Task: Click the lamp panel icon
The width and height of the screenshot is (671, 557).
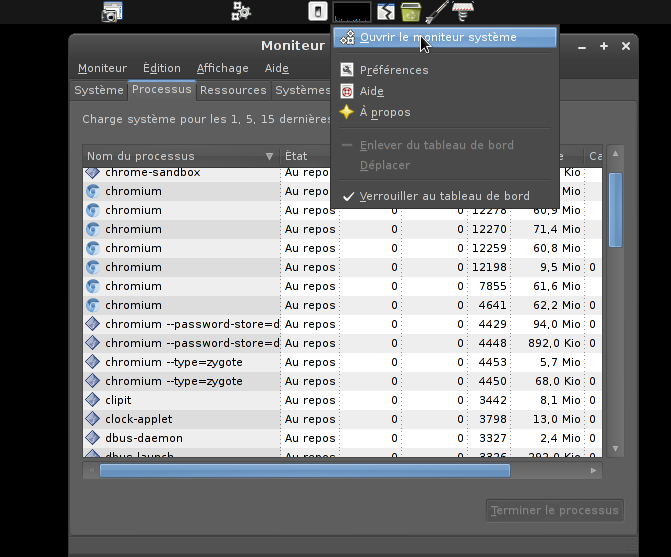Action: (x=463, y=12)
